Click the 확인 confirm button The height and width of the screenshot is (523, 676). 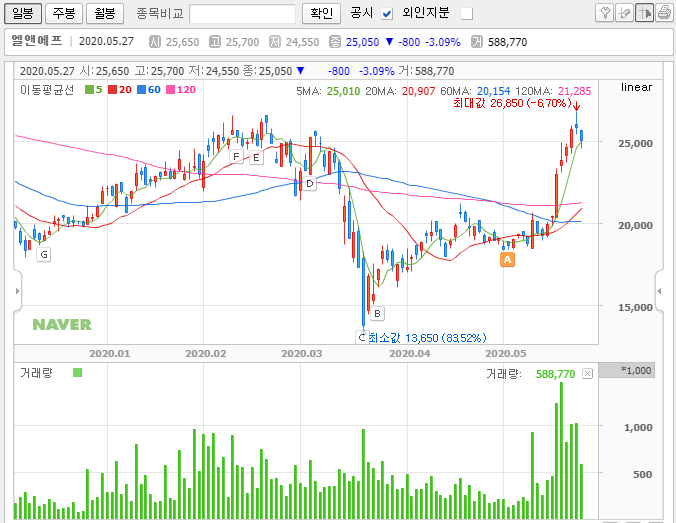tap(321, 13)
